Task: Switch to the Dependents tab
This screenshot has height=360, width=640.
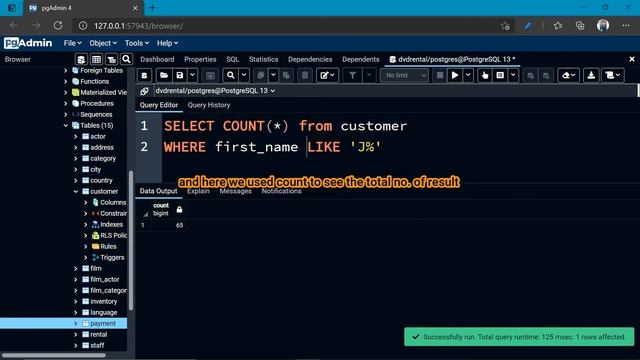Action: tap(360, 59)
